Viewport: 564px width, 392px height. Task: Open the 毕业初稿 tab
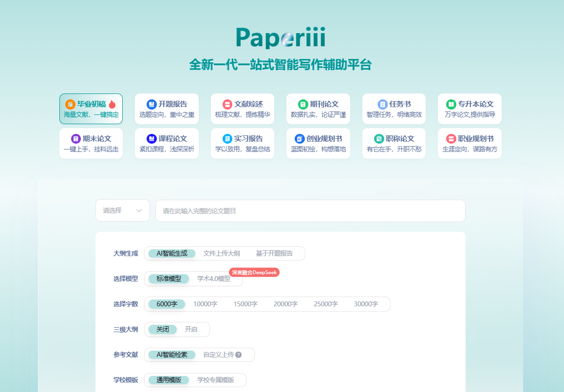pos(91,109)
